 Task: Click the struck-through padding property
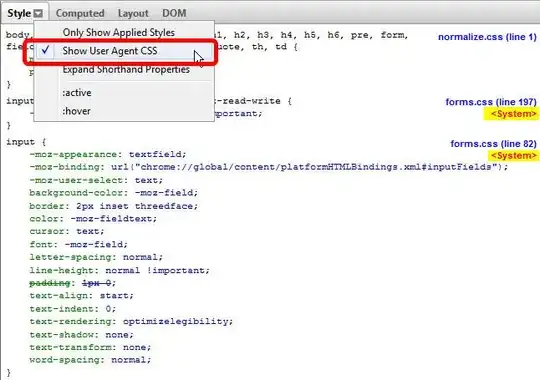coord(50,283)
